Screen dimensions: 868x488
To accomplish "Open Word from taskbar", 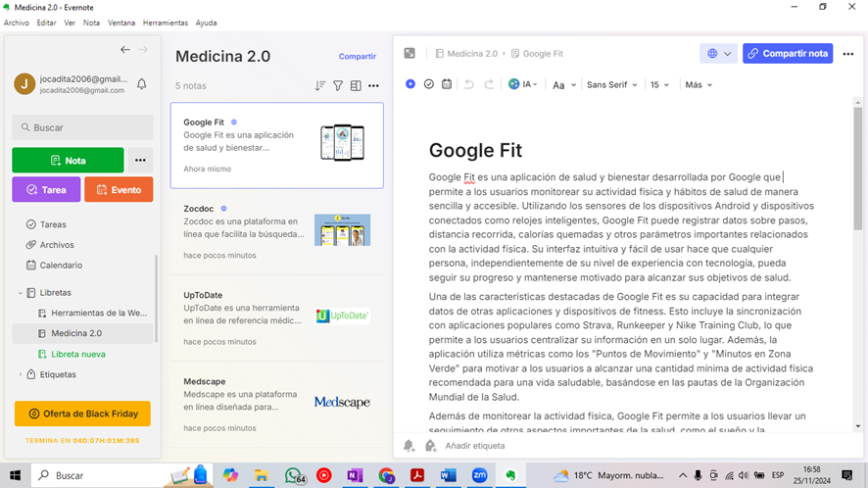I will tap(449, 475).
